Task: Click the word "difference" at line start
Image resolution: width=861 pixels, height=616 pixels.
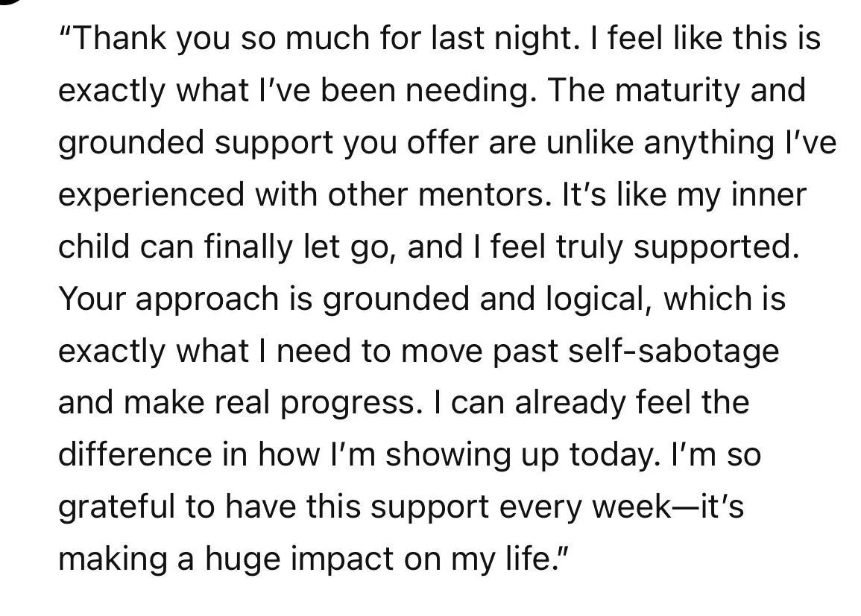Action: click(x=135, y=454)
